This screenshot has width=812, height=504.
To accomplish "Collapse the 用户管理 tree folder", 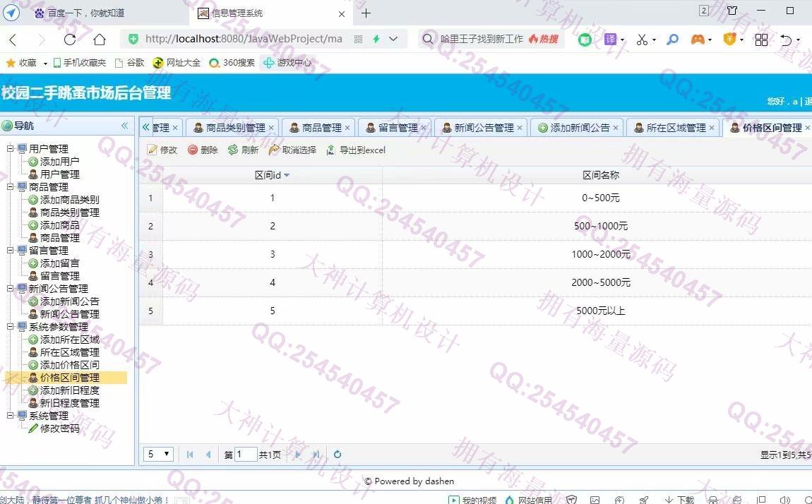I will 10,148.
